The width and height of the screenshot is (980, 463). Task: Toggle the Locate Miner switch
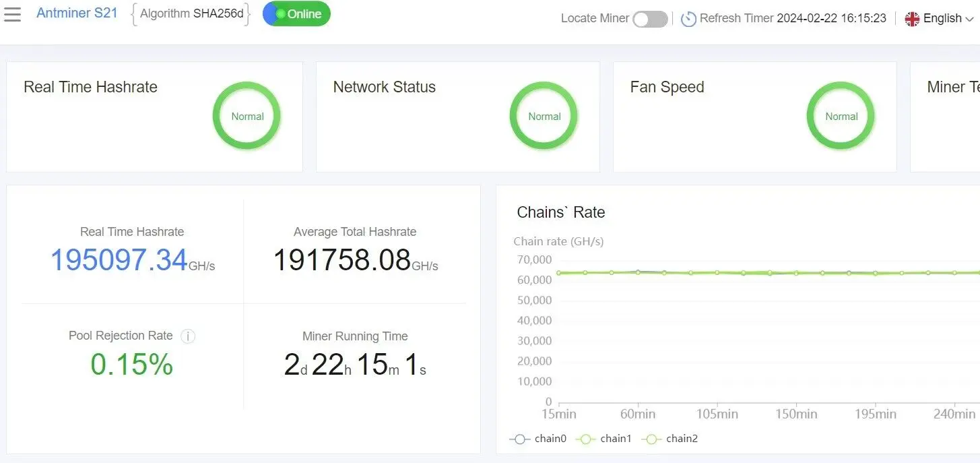pyautogui.click(x=650, y=19)
